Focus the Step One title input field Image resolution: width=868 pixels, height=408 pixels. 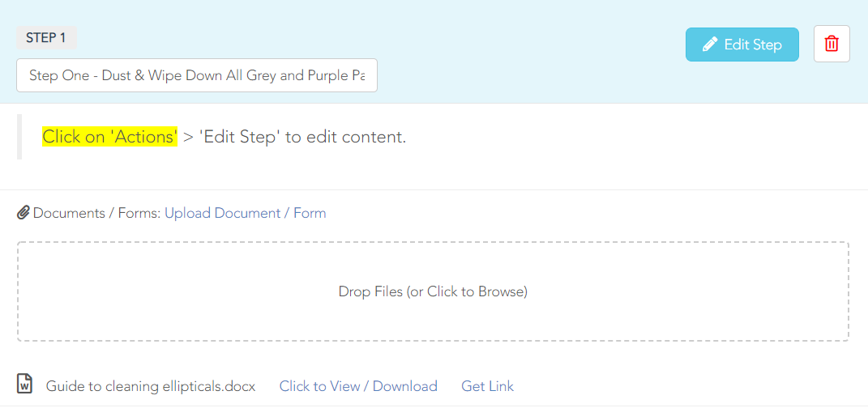197,75
